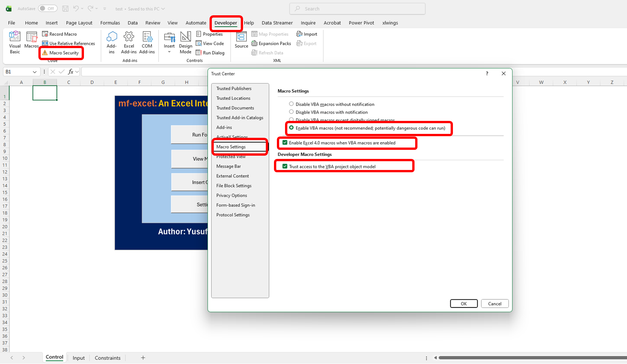The width and height of the screenshot is (627, 364).
Task: Click OK in Trust Center
Action: click(464, 304)
